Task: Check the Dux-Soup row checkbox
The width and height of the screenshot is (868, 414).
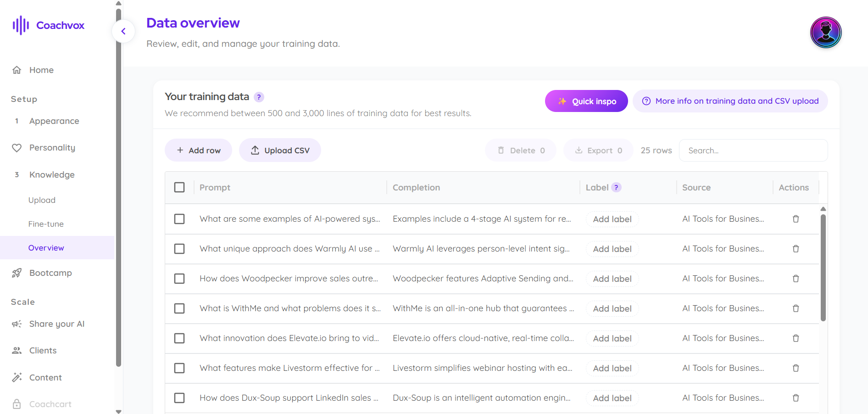Action: coord(179,398)
